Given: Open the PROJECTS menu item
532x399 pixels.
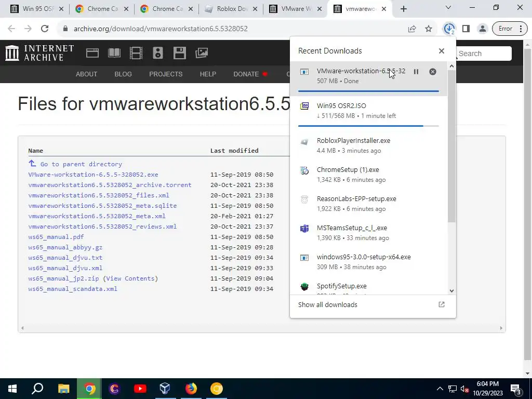Looking at the screenshot, I should click(166, 74).
